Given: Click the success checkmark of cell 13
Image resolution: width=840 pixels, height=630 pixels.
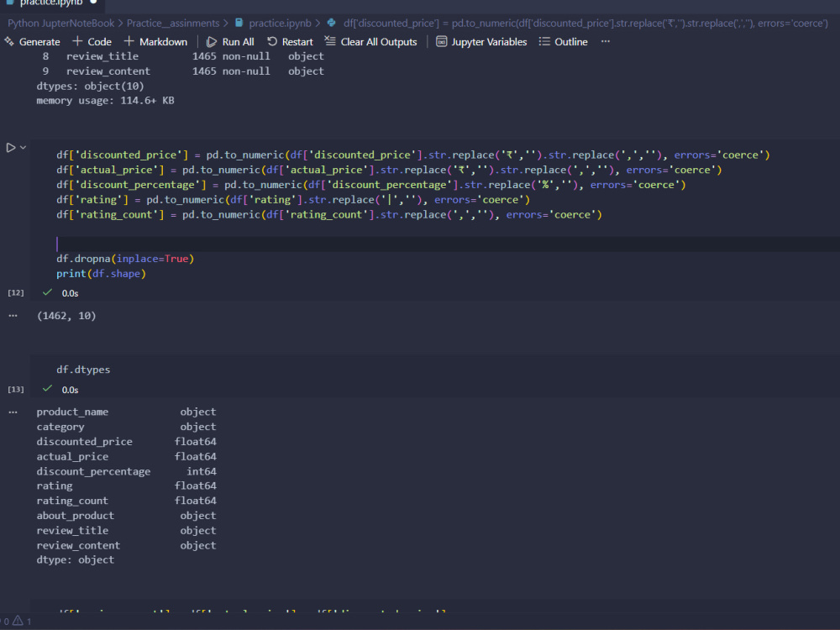Looking at the screenshot, I should click(x=47, y=389).
